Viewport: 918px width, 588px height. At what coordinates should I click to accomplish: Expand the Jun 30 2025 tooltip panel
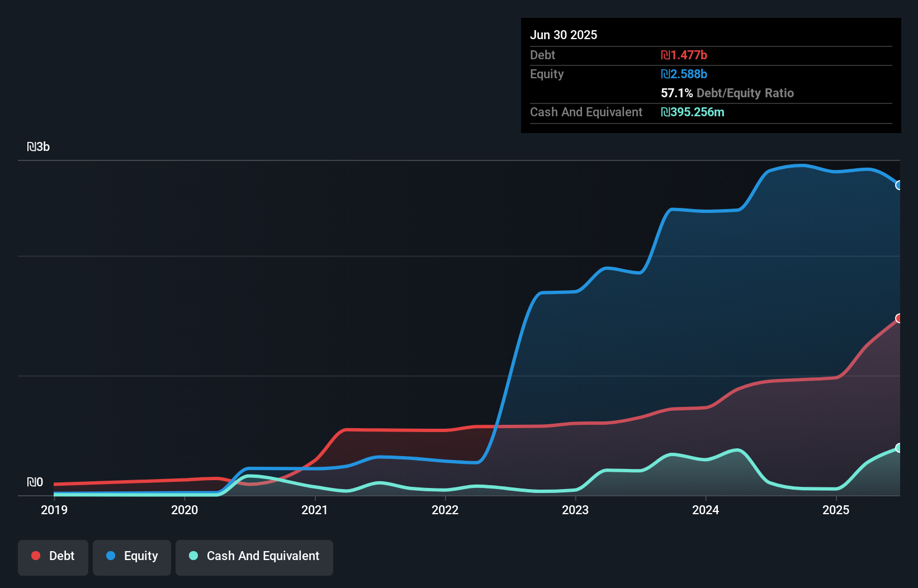tap(564, 35)
